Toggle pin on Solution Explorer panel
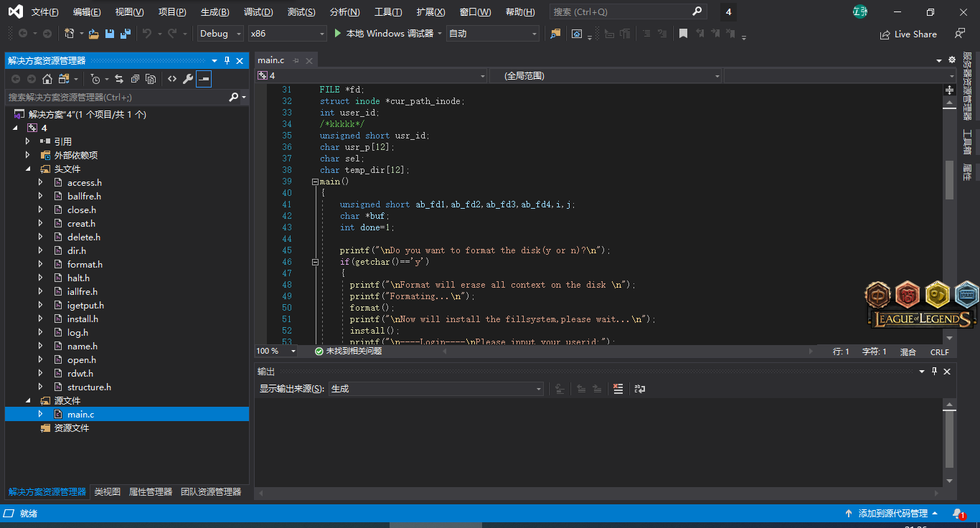The height and width of the screenshot is (528, 980). [227, 61]
